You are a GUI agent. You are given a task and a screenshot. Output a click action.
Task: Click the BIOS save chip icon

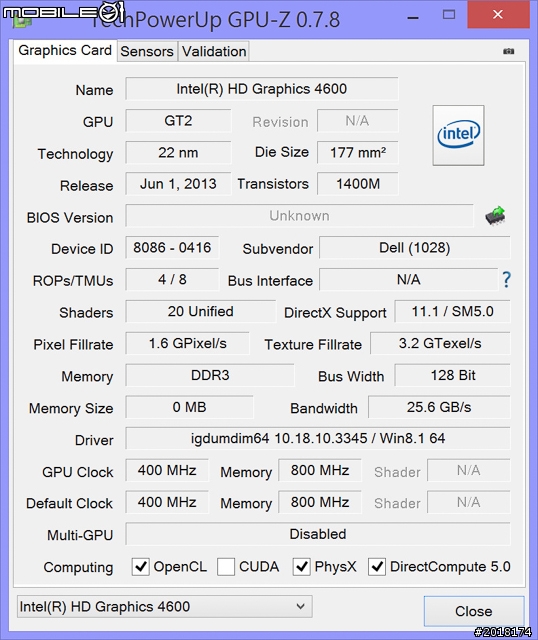[495, 216]
